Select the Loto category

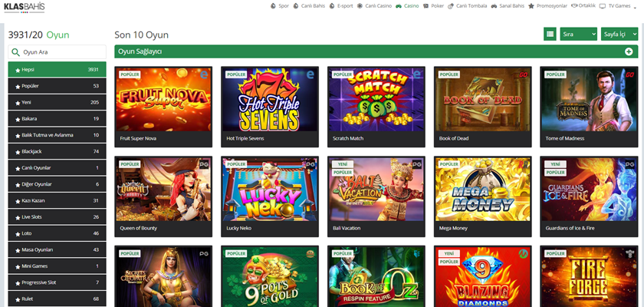[x=57, y=233]
